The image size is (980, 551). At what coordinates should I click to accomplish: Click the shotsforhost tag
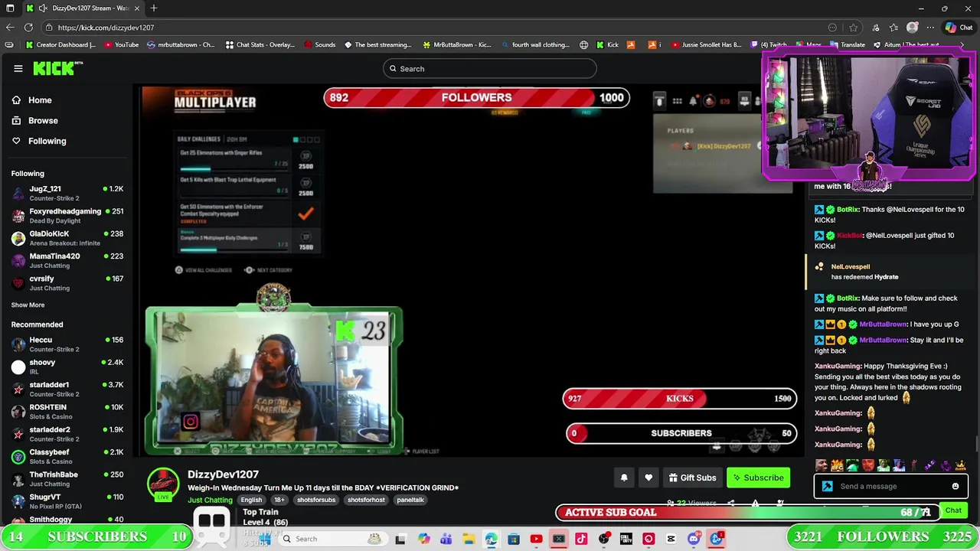[366, 500]
